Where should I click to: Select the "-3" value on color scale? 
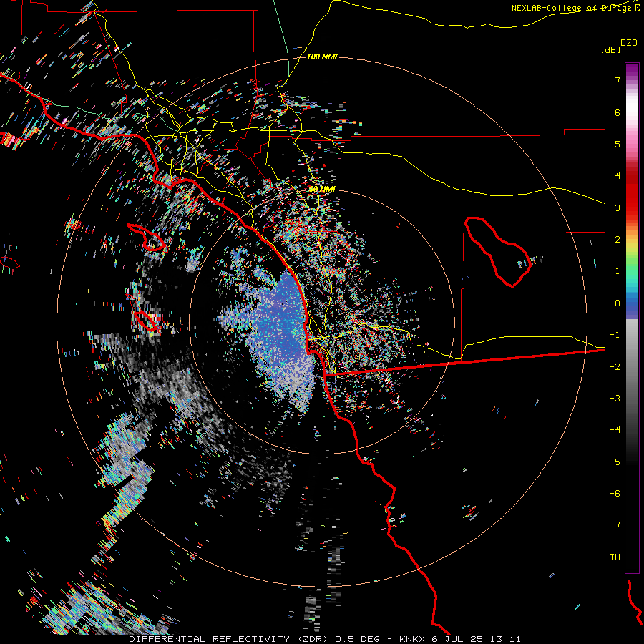click(x=615, y=399)
